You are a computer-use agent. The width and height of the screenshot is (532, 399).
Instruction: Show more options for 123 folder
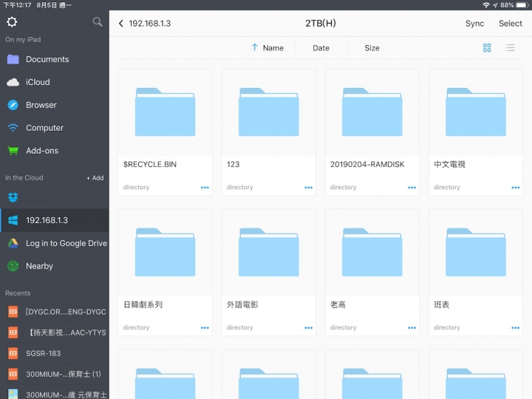[308, 188]
